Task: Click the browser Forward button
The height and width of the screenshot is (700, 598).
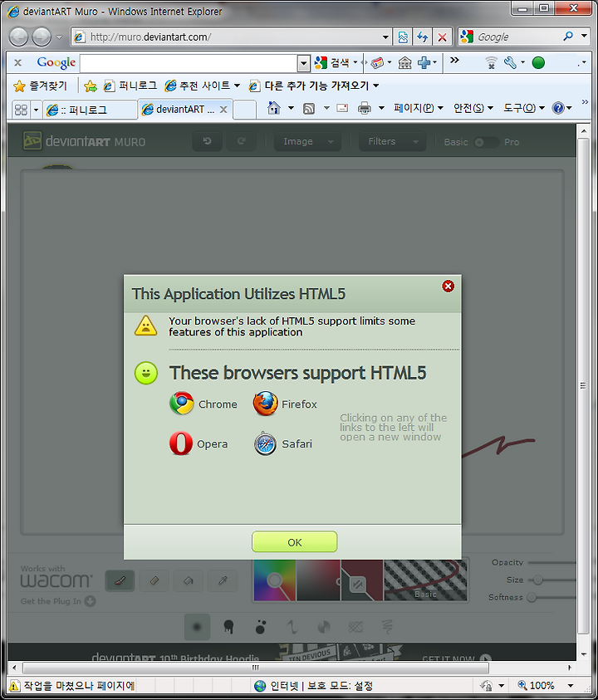Action: [42, 37]
